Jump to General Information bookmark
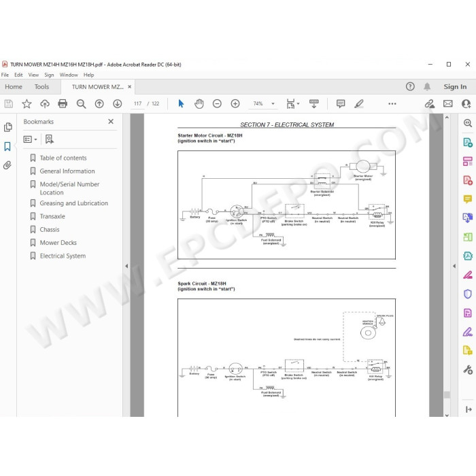476x476 pixels. [x=67, y=171]
